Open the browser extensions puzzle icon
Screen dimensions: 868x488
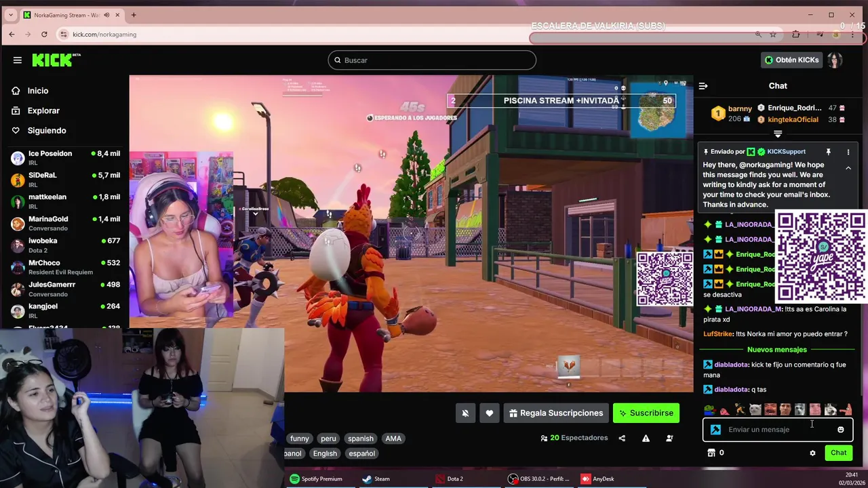pos(796,35)
